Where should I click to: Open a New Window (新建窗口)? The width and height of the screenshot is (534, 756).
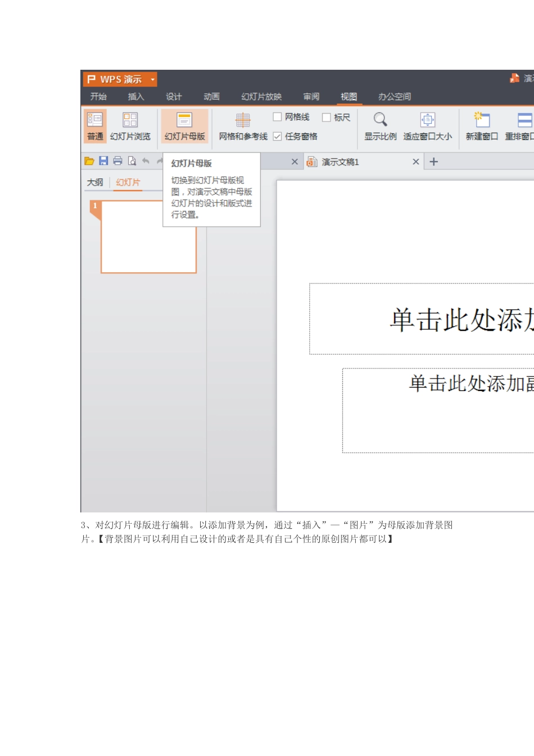(481, 120)
